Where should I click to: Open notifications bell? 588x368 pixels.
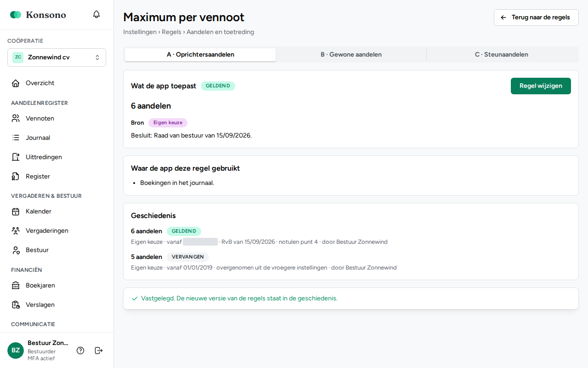(96, 14)
